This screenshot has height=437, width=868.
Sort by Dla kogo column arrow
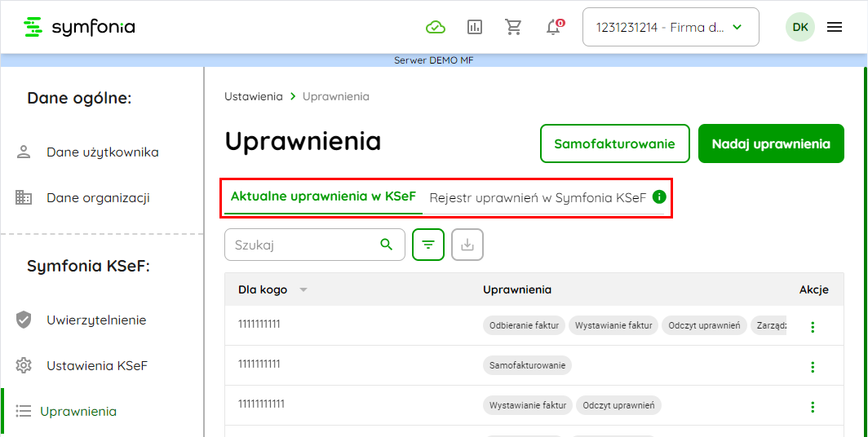point(303,290)
